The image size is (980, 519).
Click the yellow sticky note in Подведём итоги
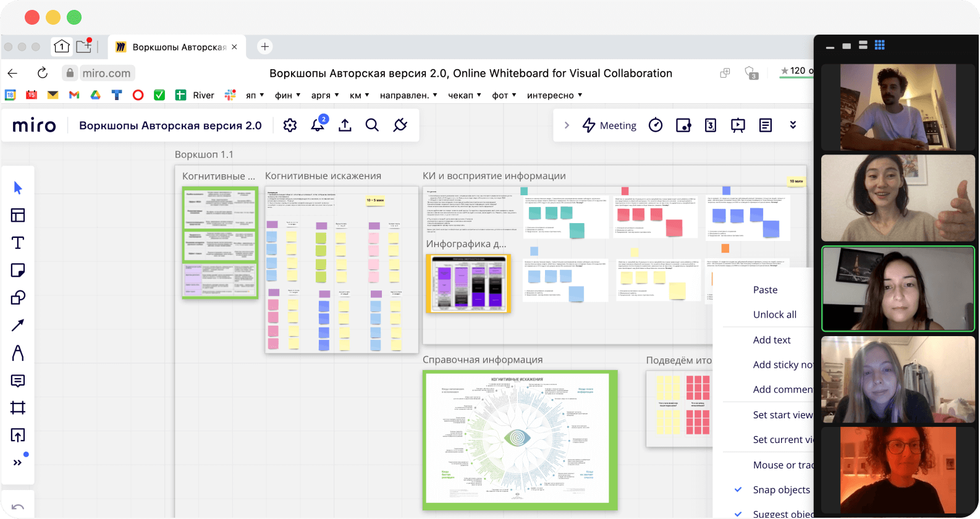pyautogui.click(x=668, y=388)
